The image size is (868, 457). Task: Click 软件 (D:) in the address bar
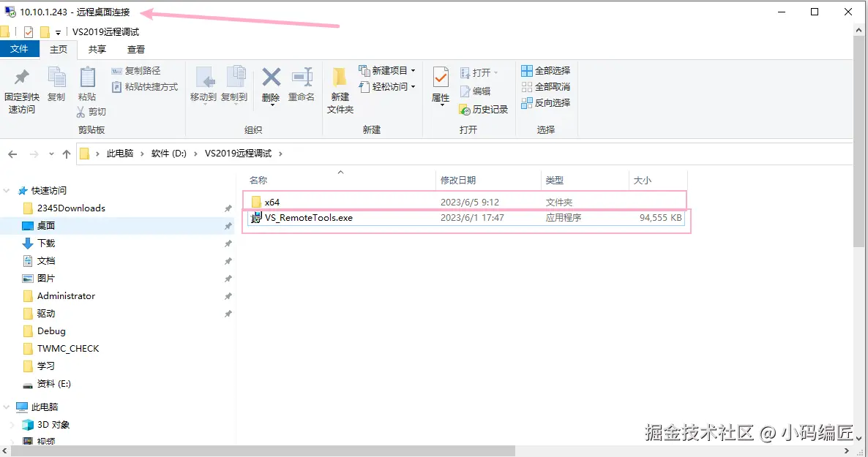169,154
